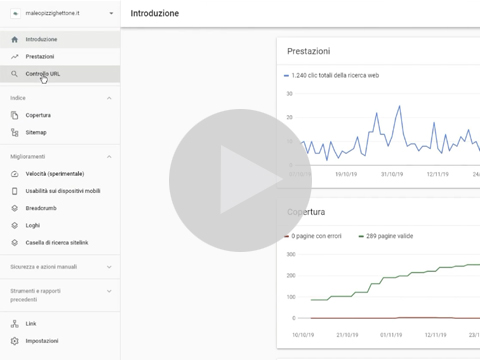Click the phone icon for Usabilità mobile
The width and height of the screenshot is (480, 360).
tap(14, 191)
